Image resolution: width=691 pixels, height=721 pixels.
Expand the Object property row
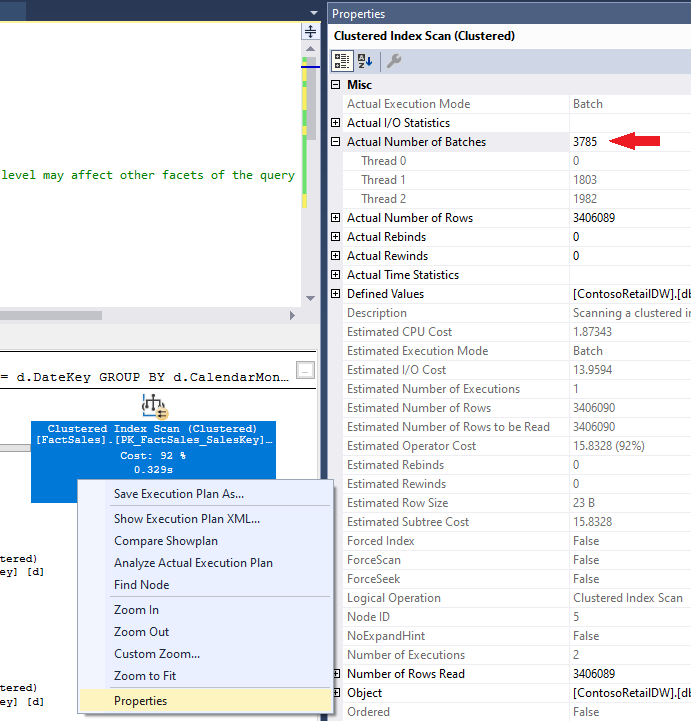coord(336,693)
